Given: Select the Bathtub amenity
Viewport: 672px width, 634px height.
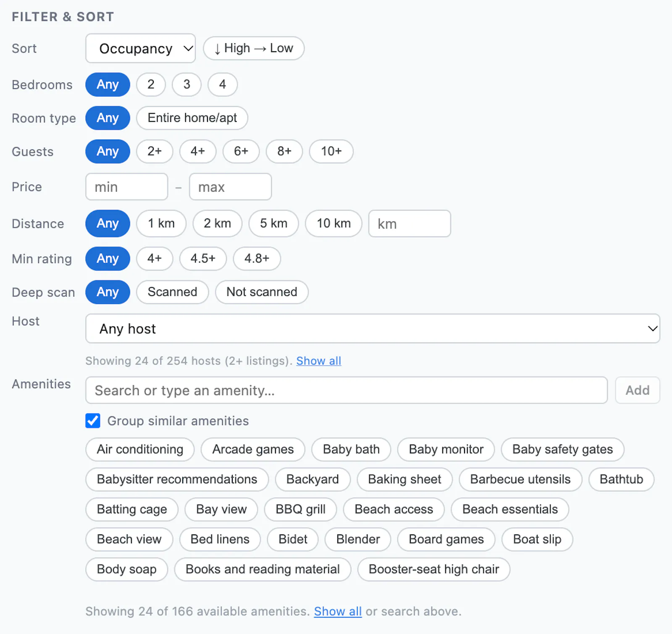Looking at the screenshot, I should point(621,479).
